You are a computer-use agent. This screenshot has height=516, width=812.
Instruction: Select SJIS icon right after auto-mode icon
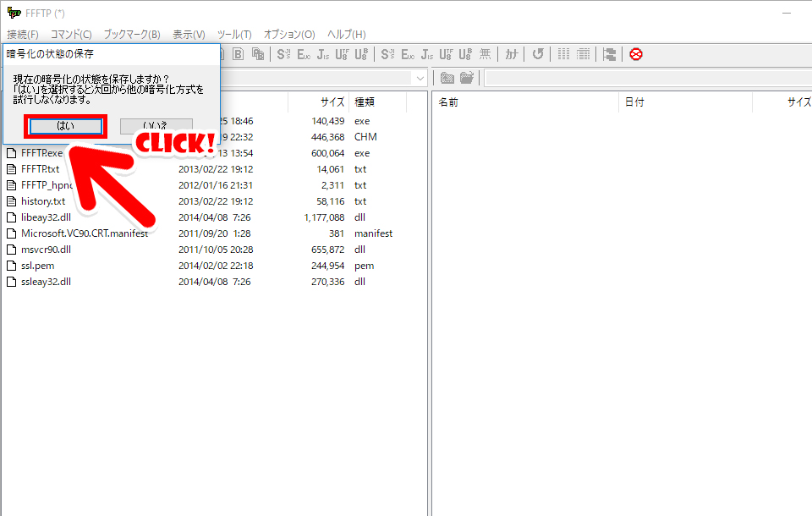(283, 54)
